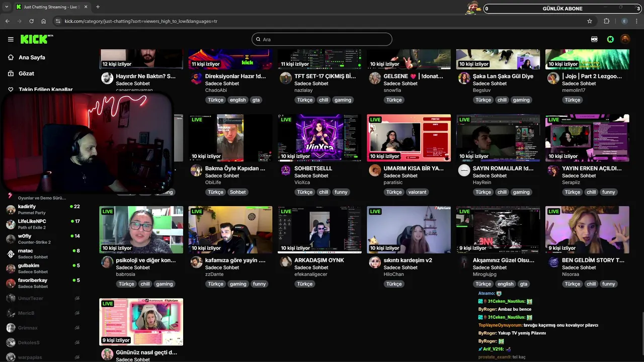Open gulbakim avatar in sidebar
Screen dimensions: 644x362
[x=11, y=268]
